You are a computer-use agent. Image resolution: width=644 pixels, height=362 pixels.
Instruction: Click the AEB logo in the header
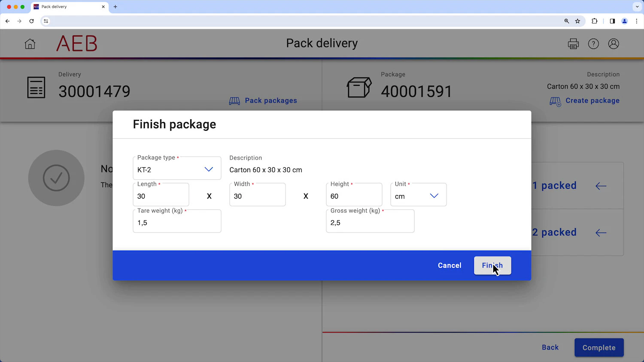[x=76, y=43]
